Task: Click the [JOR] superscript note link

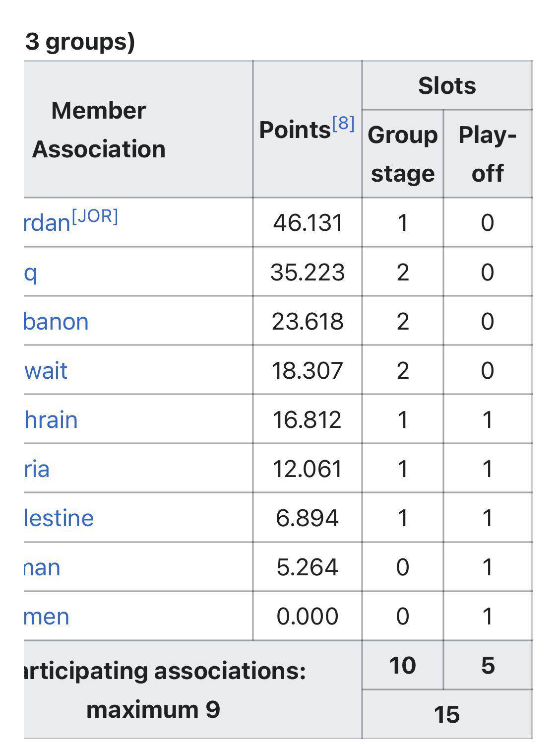Action: (x=95, y=217)
